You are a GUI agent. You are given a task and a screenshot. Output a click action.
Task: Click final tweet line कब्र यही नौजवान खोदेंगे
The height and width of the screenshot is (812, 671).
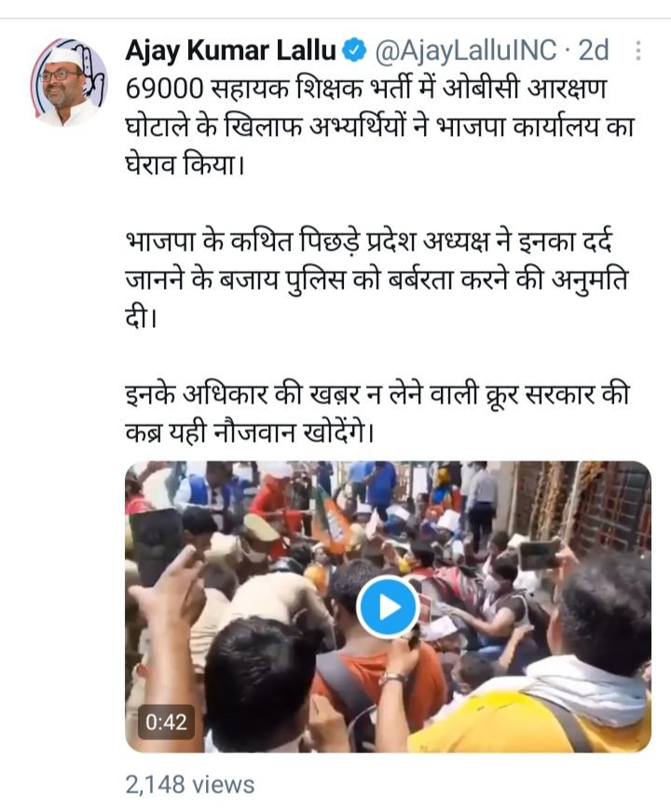point(250,433)
